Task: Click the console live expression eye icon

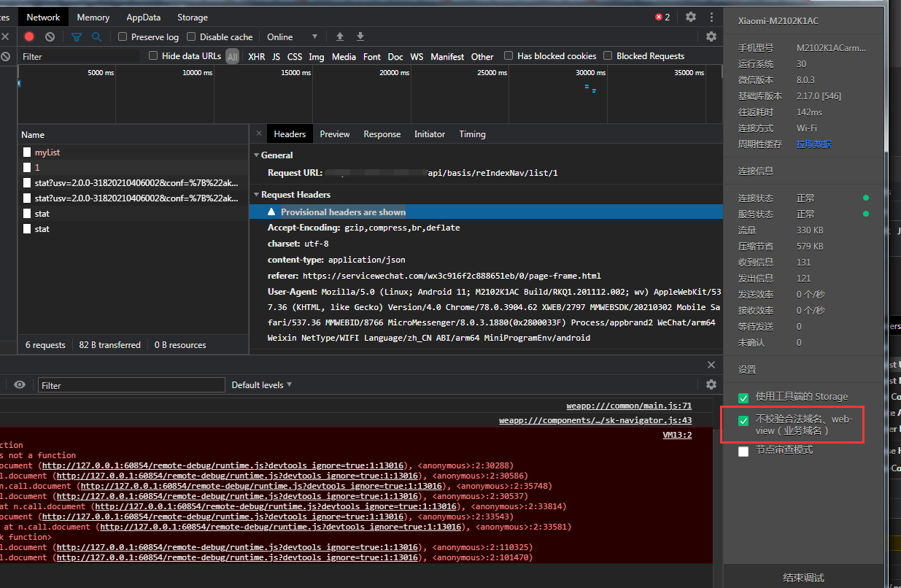Action: pos(20,384)
